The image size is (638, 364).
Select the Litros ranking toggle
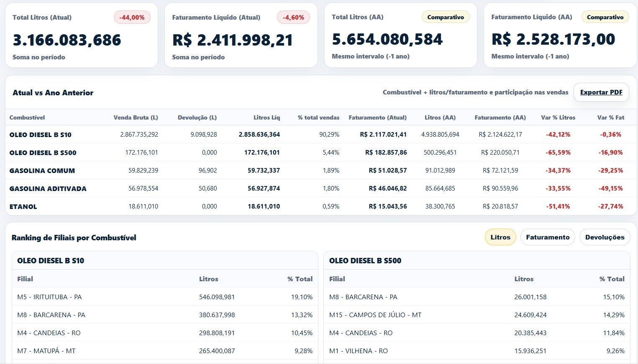(500, 237)
